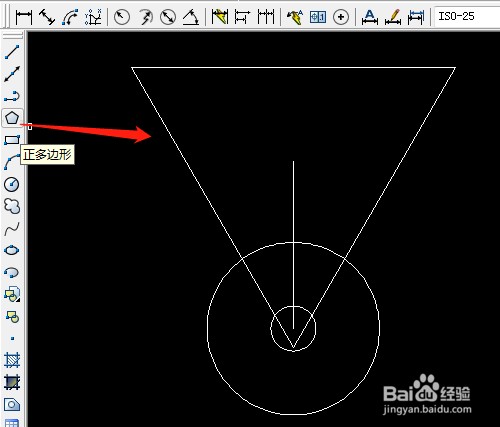The width and height of the screenshot is (500, 427).
Task: Select the Hatch tool
Action: pyautogui.click(x=12, y=360)
